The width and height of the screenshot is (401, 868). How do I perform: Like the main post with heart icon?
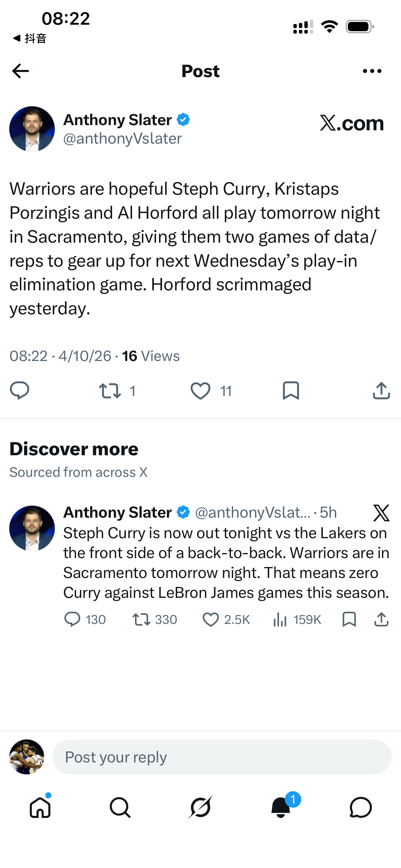click(x=200, y=391)
